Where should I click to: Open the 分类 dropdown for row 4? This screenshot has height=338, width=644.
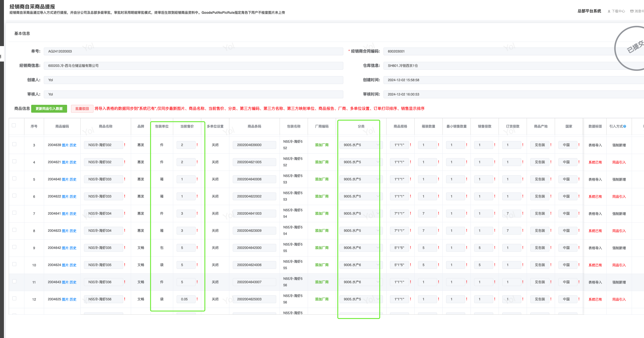tap(360, 162)
